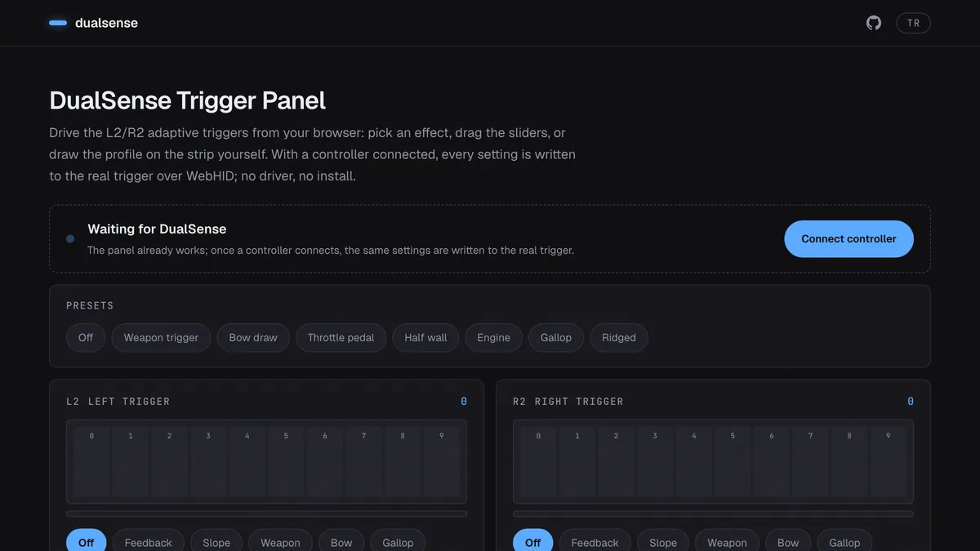Apply the Engine preset

click(493, 337)
